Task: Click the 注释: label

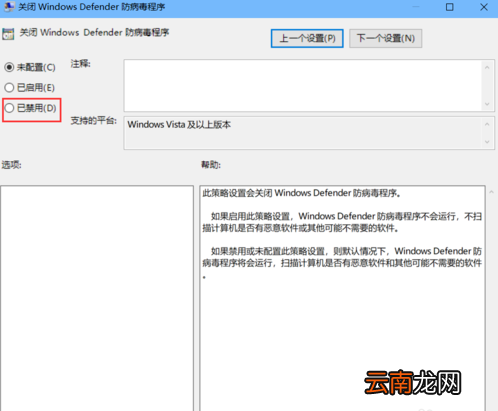Action: 81,64
